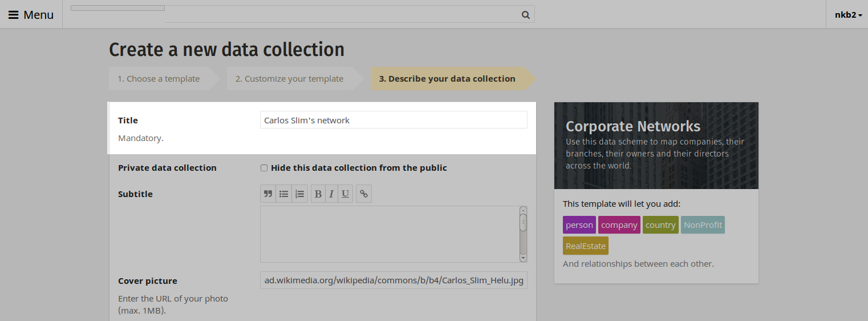
Task: Click the magenta company tag
Action: (x=619, y=225)
